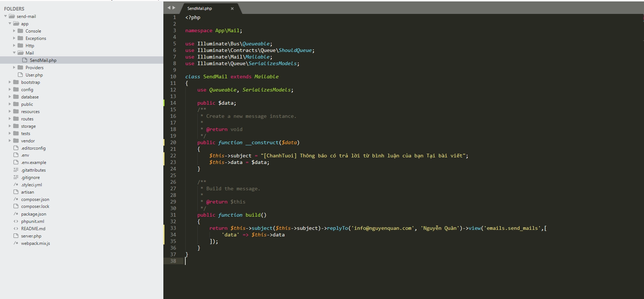The height and width of the screenshot is (299, 644).
Task: Open User.php from the sidebar
Action: point(34,75)
